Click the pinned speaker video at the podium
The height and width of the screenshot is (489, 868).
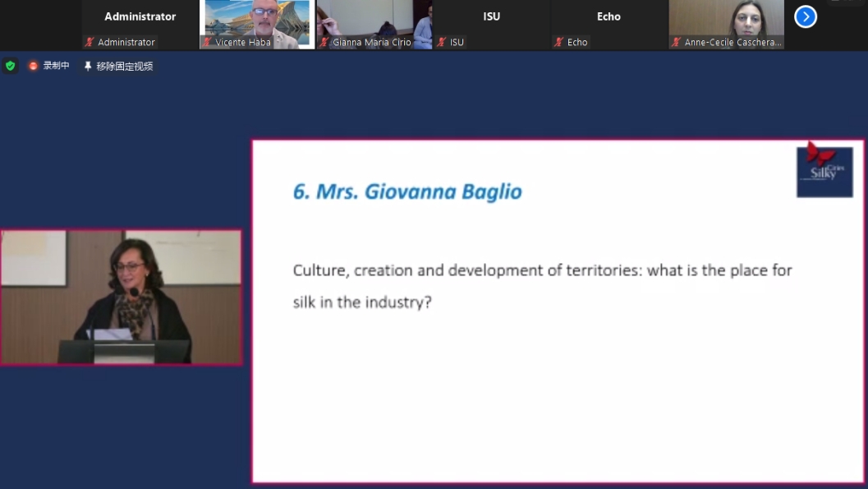tap(121, 297)
